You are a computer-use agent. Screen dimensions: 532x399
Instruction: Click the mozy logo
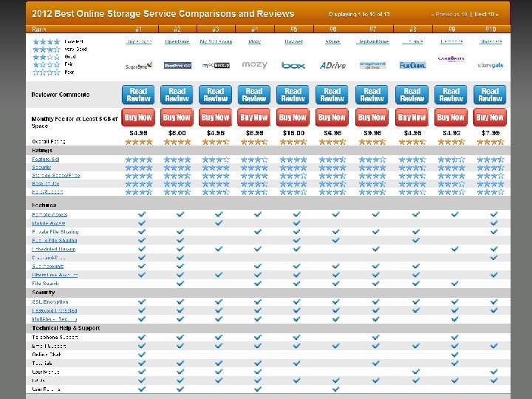pos(254,64)
